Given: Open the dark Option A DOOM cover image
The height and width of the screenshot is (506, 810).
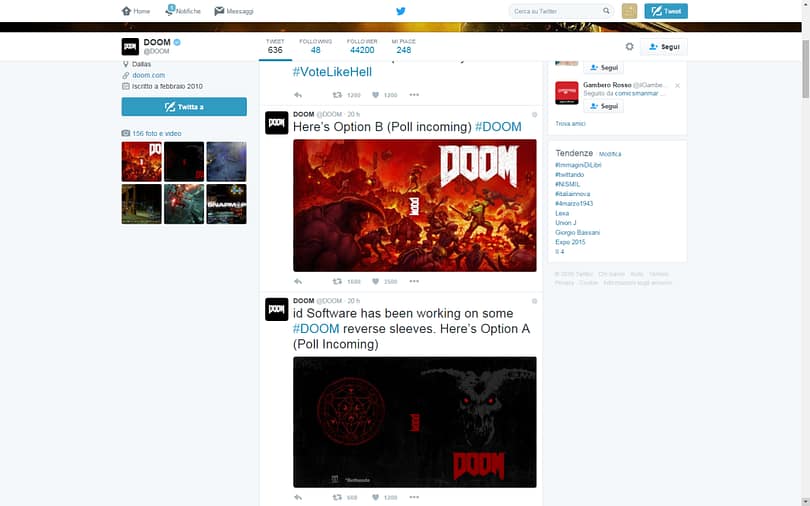Looking at the screenshot, I should [415, 422].
